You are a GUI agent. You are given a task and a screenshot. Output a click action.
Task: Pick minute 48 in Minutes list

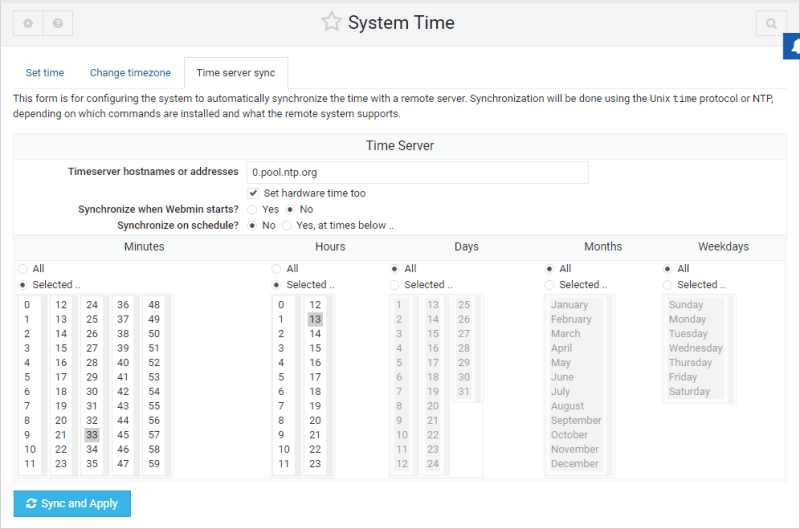(154, 305)
